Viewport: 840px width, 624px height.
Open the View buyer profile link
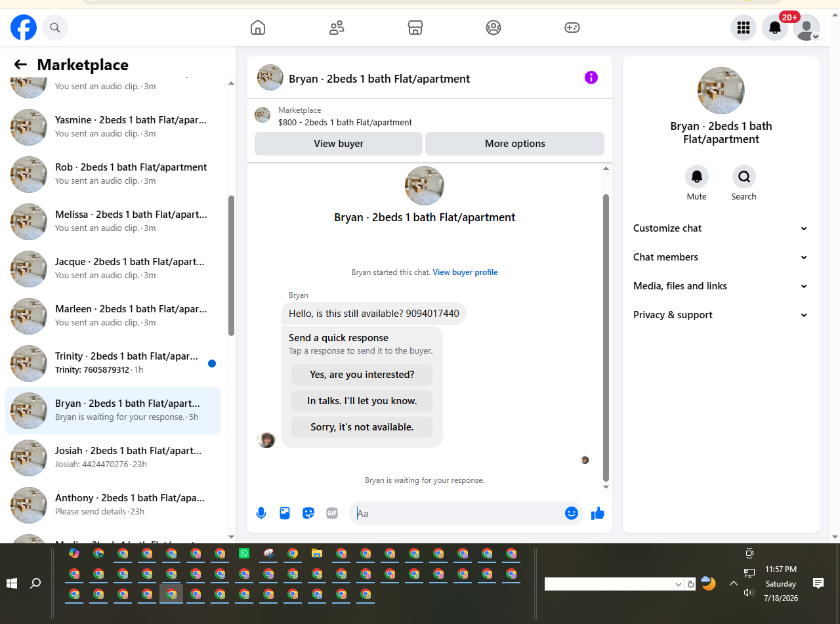coord(465,272)
